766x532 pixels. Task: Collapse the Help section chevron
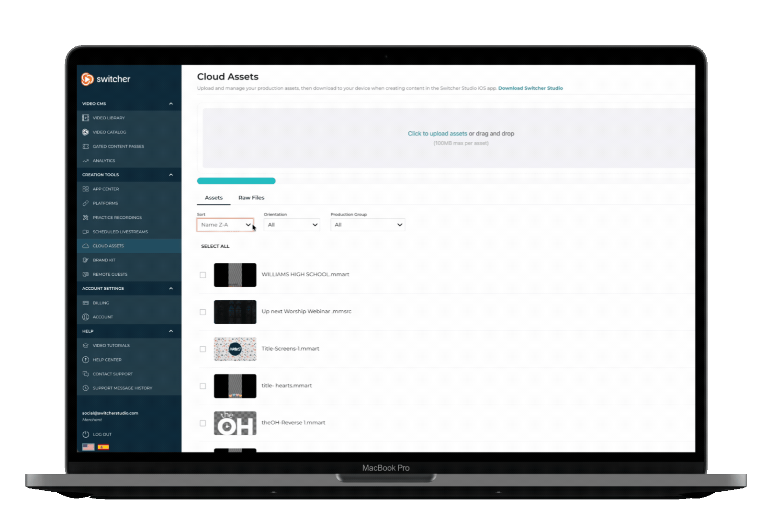[x=171, y=331]
